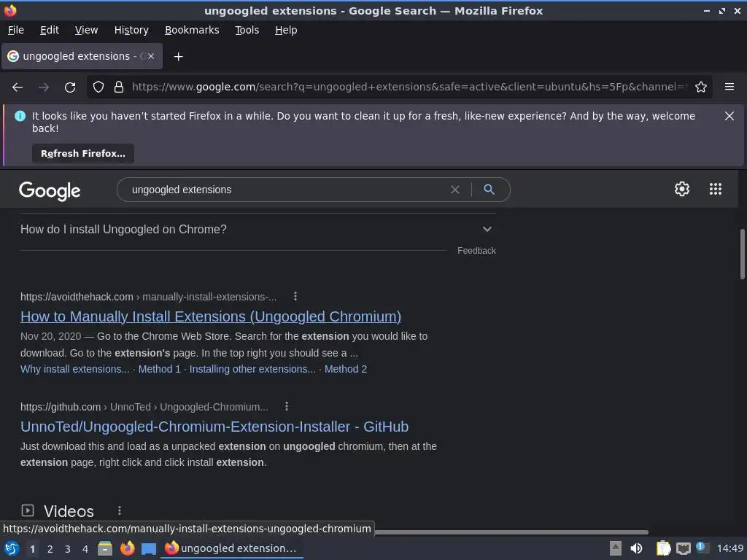Open the Google apps grid
Viewport: 747px width, 560px height.
[716, 189]
